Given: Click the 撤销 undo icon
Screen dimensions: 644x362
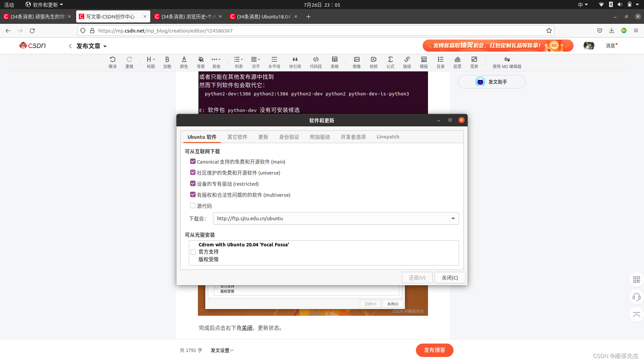Looking at the screenshot, I should 113,62.
